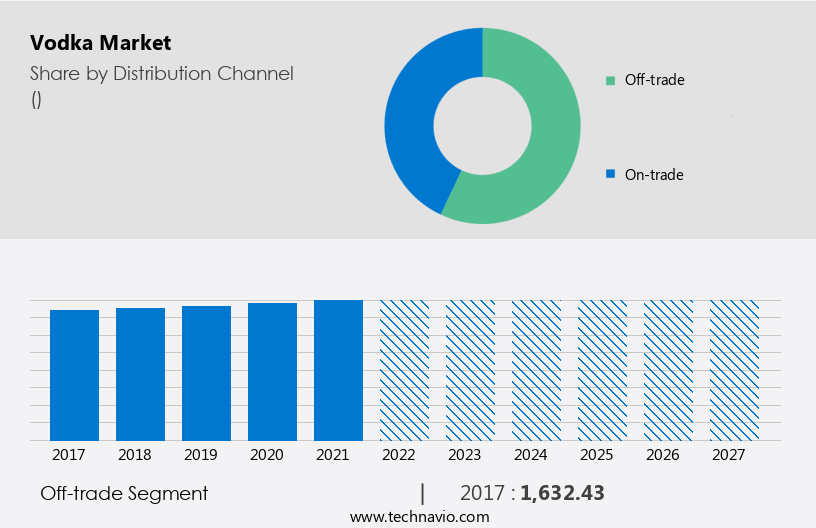Click the 2027 hatched forecast bar
Image resolution: width=816 pixels, height=528 pixels.
(734, 370)
